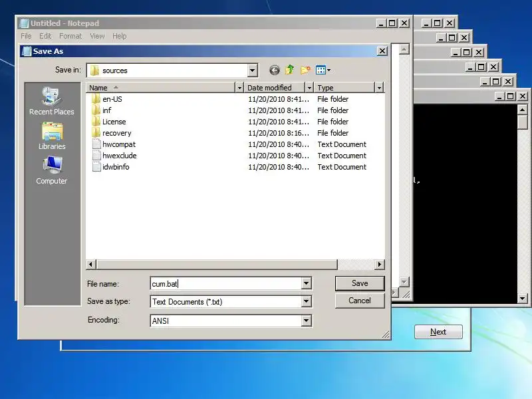The image size is (532, 399).
Task: Expand the Save in folder dropdown
Action: click(252, 70)
